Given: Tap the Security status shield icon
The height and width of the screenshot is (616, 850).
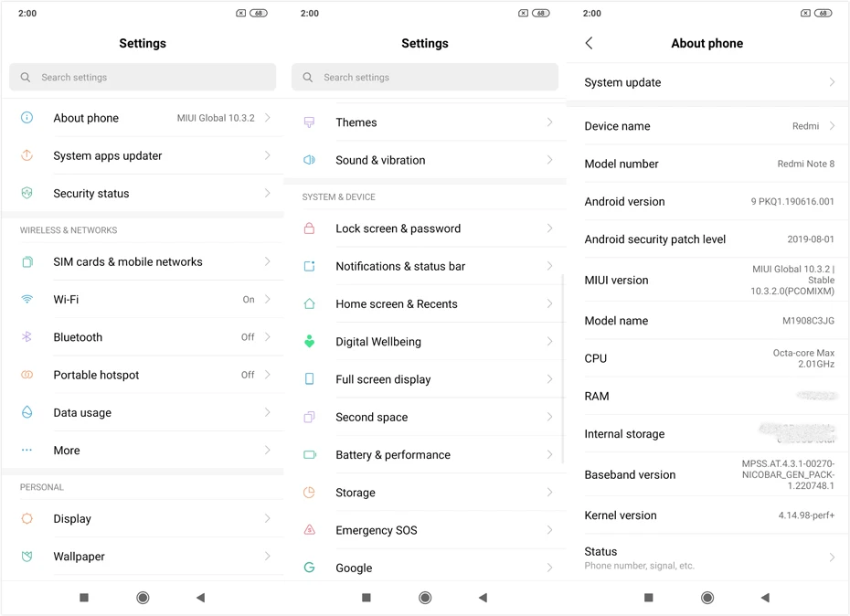Looking at the screenshot, I should pos(27,193).
